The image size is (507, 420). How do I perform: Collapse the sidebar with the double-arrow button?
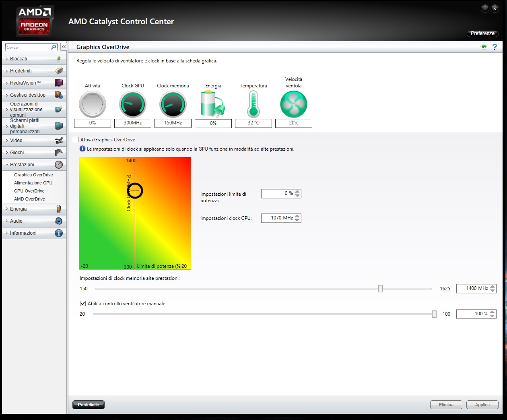pyautogui.click(x=64, y=47)
